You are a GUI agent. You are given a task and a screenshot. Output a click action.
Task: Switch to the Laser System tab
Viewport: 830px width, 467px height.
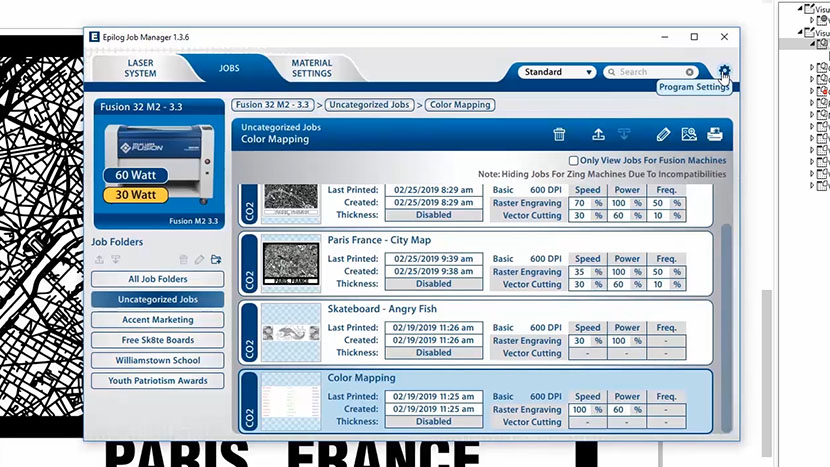(x=140, y=68)
